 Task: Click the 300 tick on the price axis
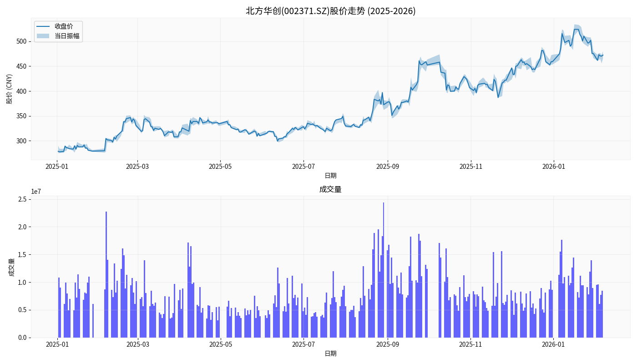[x=21, y=141]
